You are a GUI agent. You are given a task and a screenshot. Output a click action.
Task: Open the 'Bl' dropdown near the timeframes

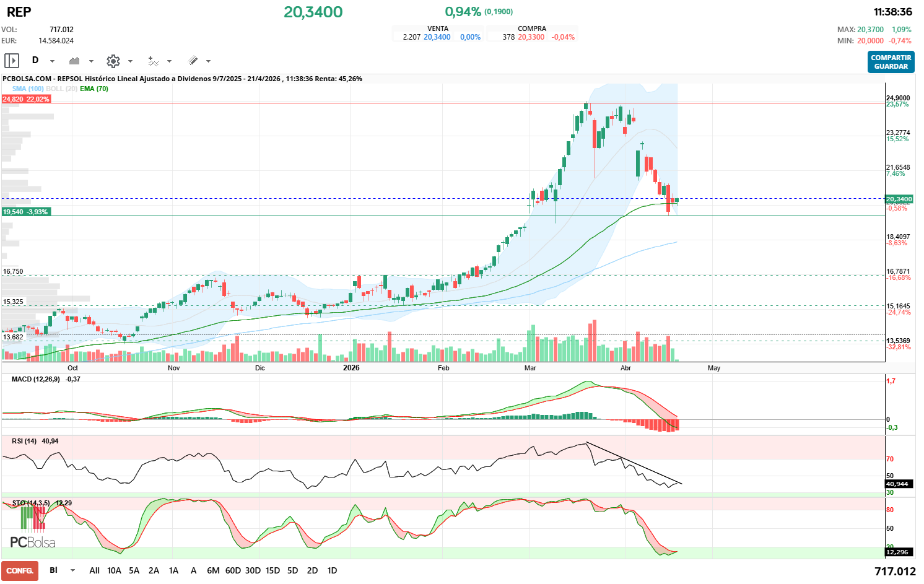pos(59,570)
